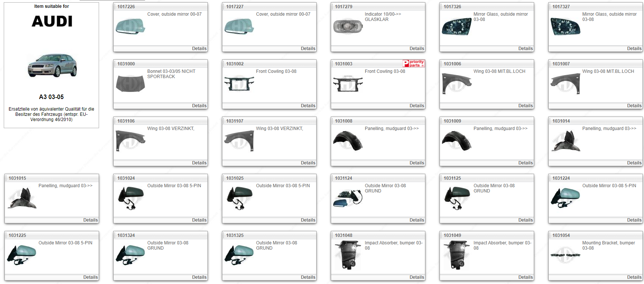Open Details for mudguard 1031015
Image resolution: width=644 pixels, height=284 pixels.
pyautogui.click(x=90, y=220)
